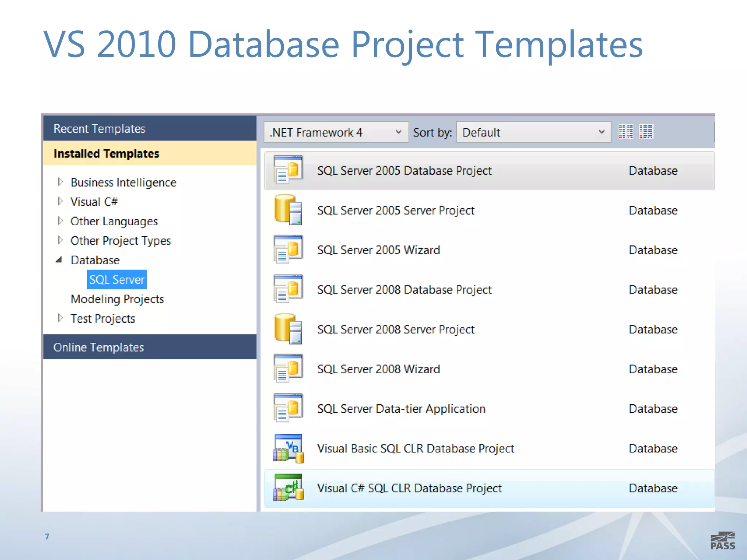Select Test Projects in the tree
The width and height of the screenshot is (747, 560).
pos(103,319)
